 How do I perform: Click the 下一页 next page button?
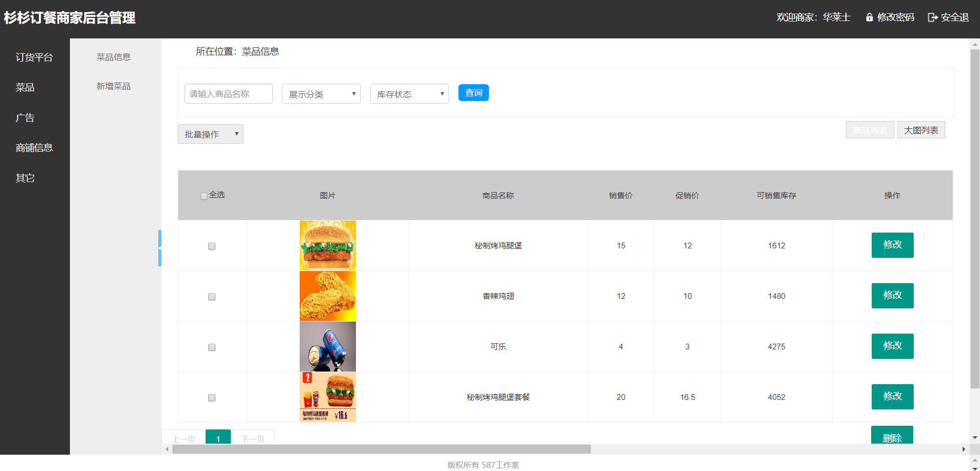point(253,437)
